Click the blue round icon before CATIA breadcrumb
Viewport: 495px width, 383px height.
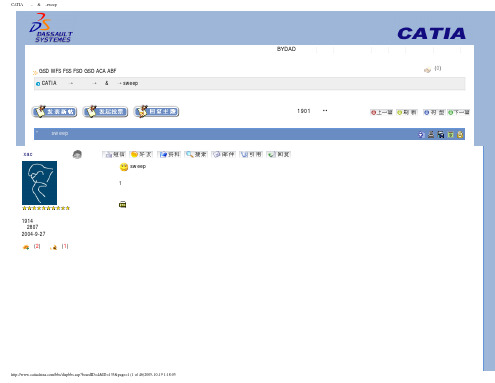[x=38, y=84]
